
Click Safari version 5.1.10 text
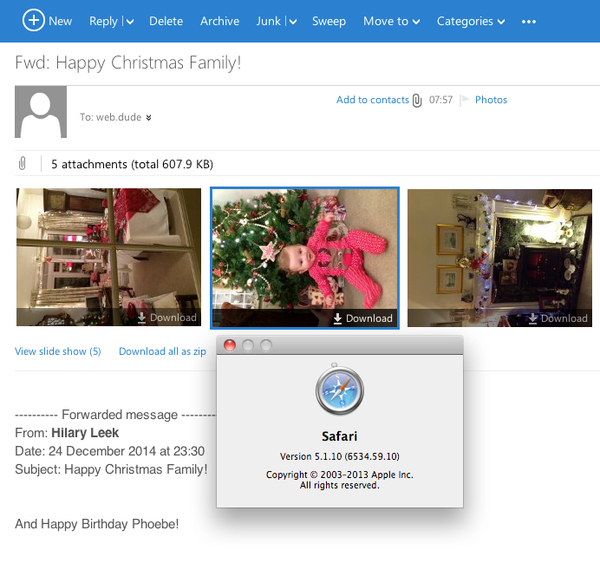(339, 456)
